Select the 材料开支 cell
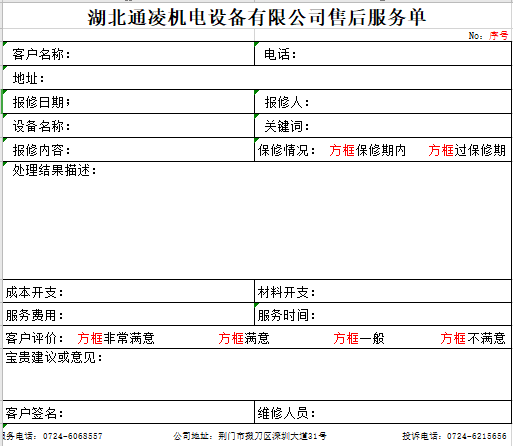This screenshot has width=513, height=446. [x=383, y=292]
